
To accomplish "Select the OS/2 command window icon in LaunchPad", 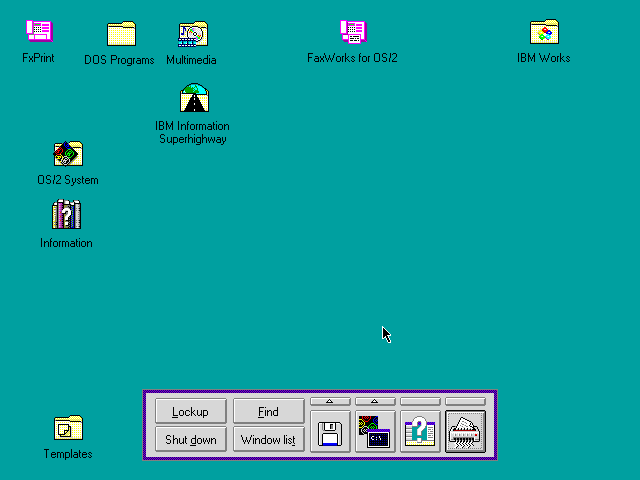I will click(375, 432).
